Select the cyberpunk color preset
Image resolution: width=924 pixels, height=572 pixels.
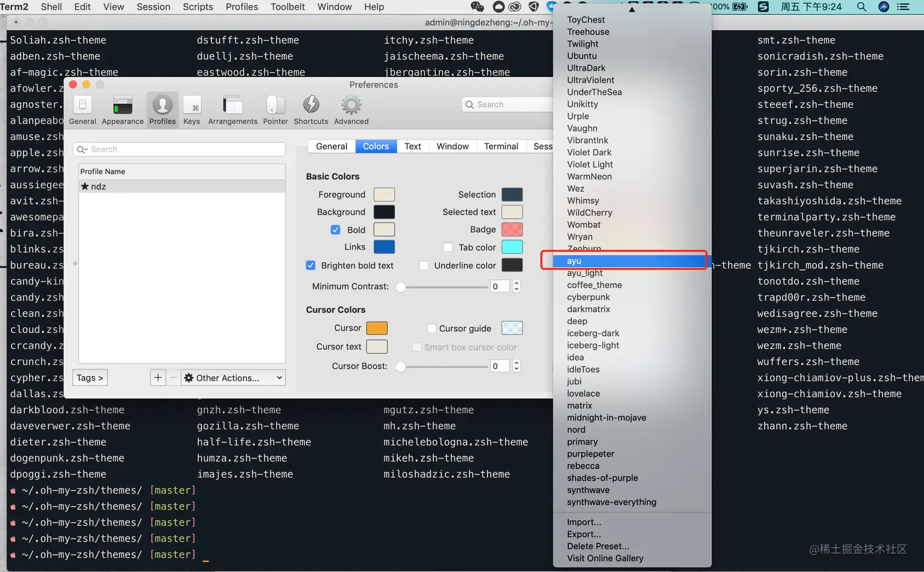(x=632, y=297)
